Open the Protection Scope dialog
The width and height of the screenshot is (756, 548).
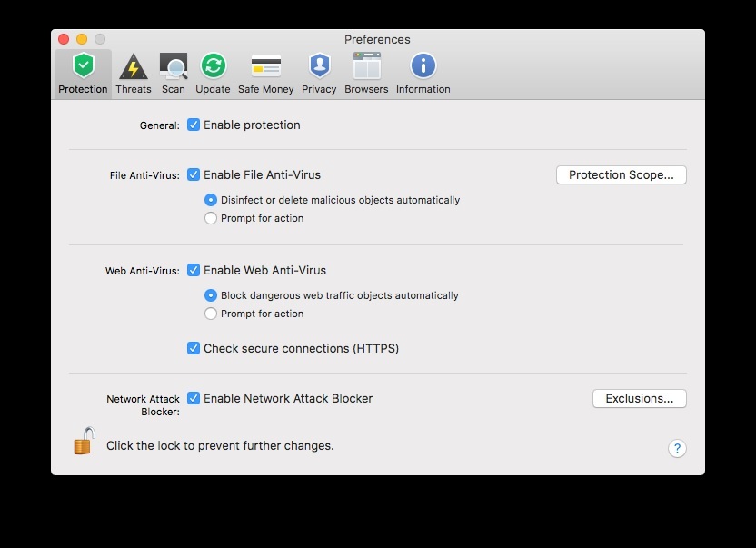coord(621,175)
